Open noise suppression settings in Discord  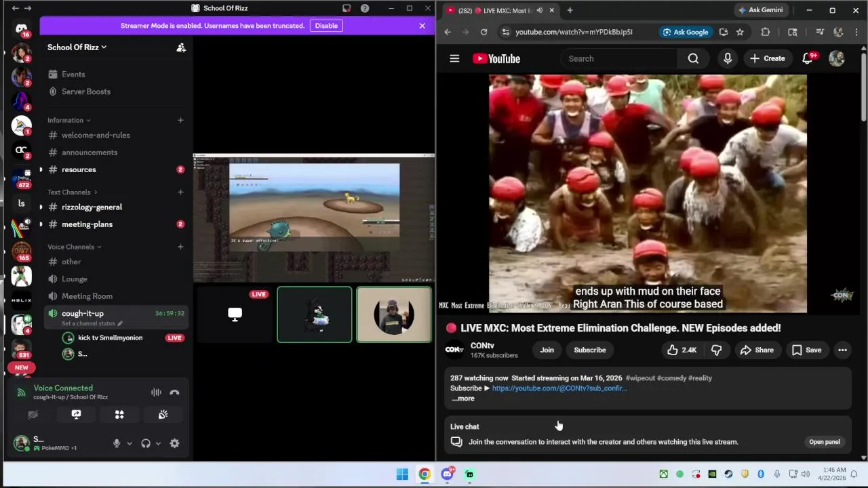[156, 392]
